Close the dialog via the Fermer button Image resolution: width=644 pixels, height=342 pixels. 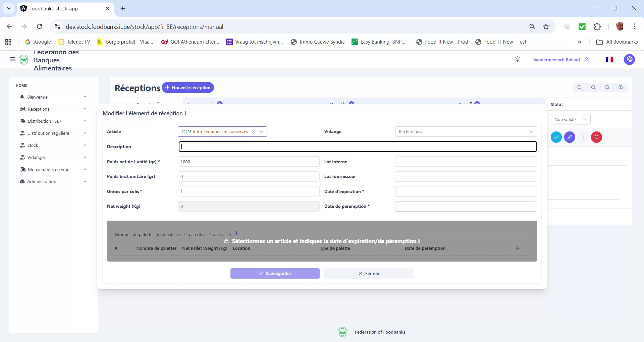(369, 273)
